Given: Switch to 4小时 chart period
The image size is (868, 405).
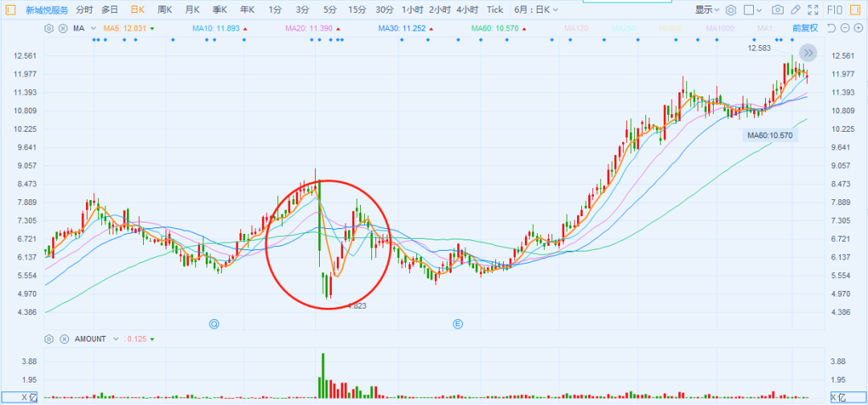Looking at the screenshot, I should coord(469,10).
